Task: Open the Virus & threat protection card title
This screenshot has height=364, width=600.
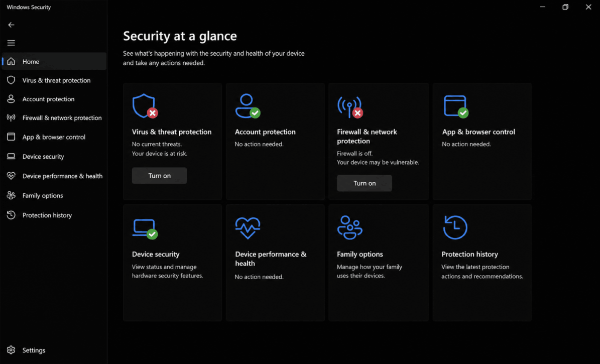Action: click(171, 132)
